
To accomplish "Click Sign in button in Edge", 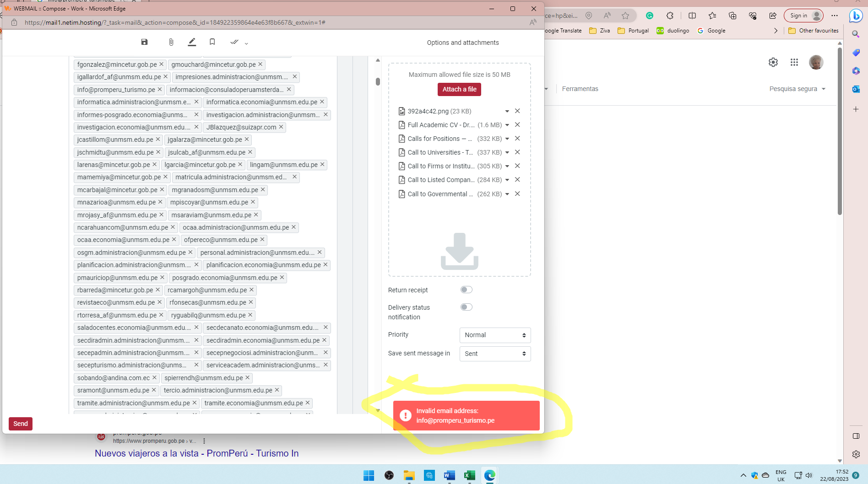I will coord(804,16).
